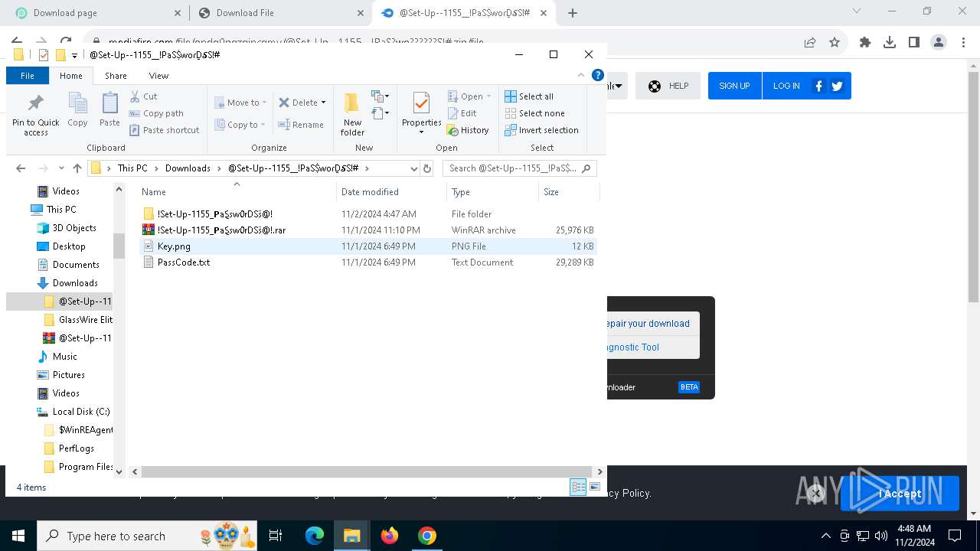
Task: Expand address bar history dropdown
Action: [x=414, y=168]
